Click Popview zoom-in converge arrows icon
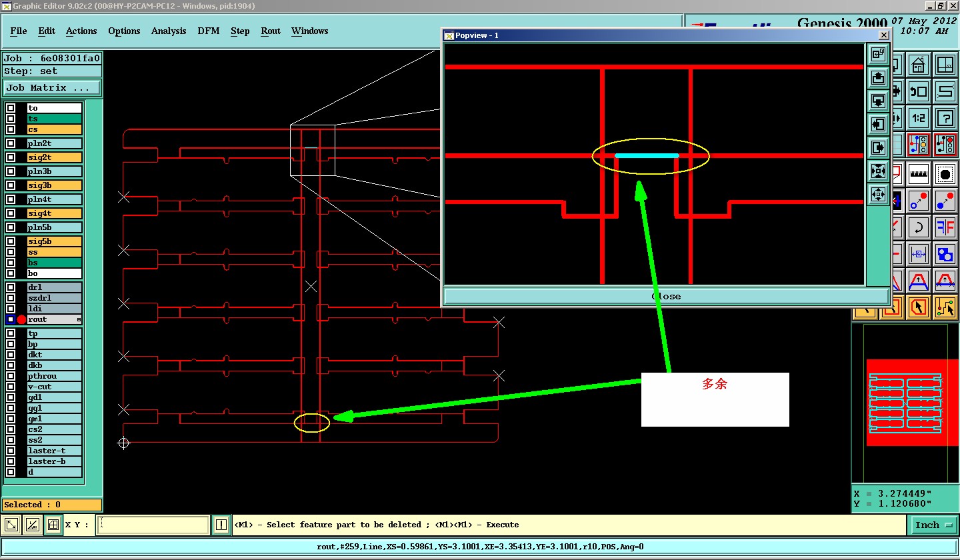This screenshot has height=560, width=960. 878,171
